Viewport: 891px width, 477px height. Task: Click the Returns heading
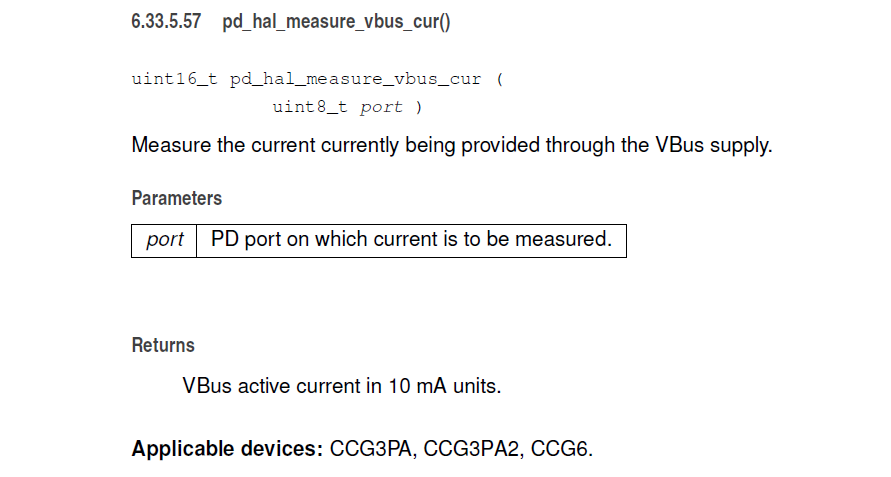163,345
